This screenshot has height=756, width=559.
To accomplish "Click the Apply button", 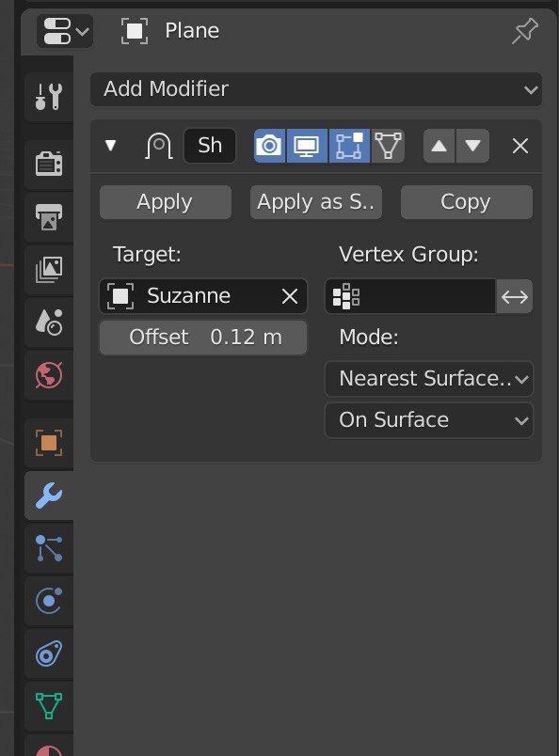I will coord(165,202).
